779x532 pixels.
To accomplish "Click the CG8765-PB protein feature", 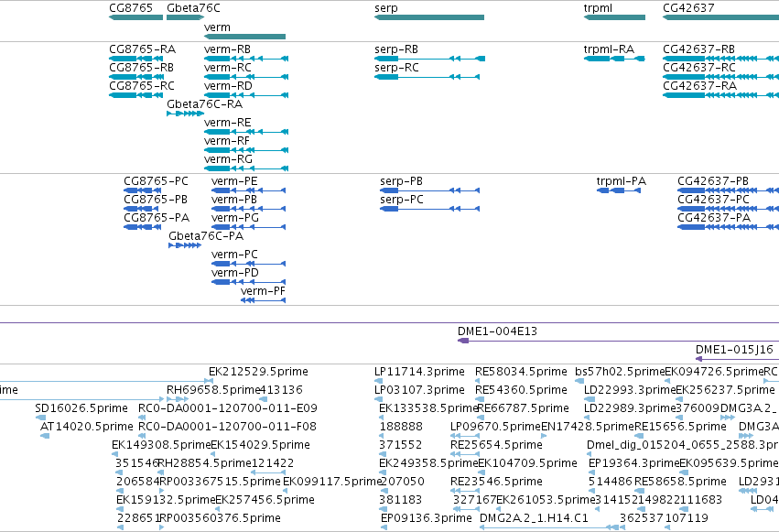I will click(143, 209).
